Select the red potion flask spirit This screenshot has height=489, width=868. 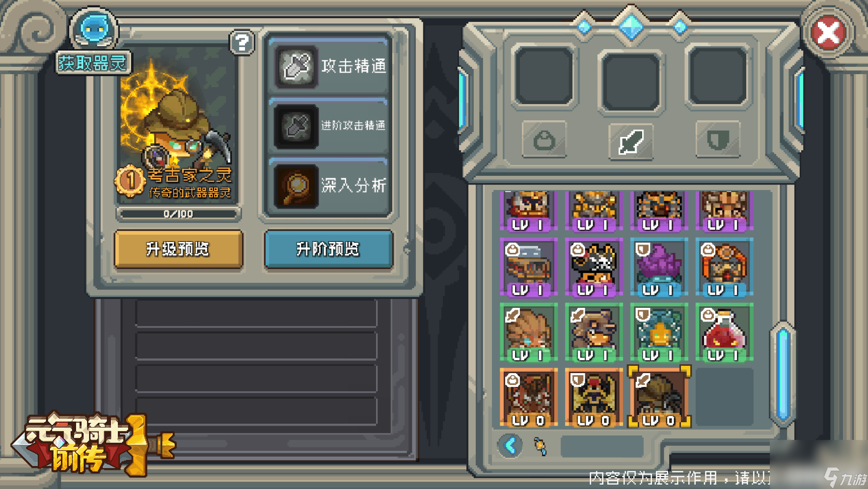(x=724, y=332)
